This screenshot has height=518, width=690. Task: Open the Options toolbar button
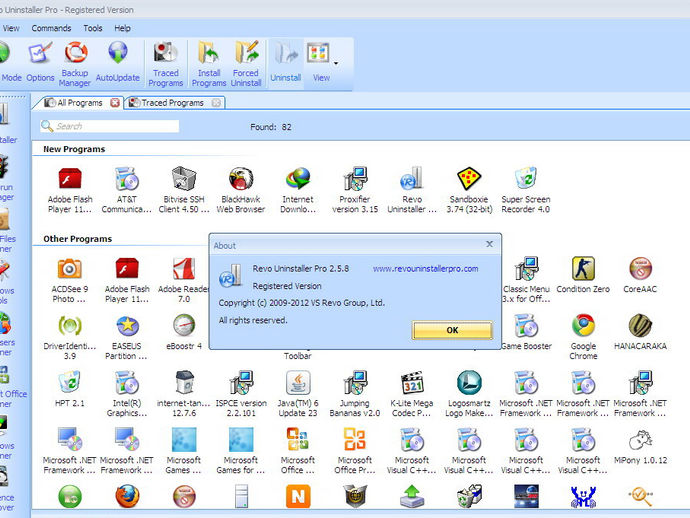pos(40,62)
